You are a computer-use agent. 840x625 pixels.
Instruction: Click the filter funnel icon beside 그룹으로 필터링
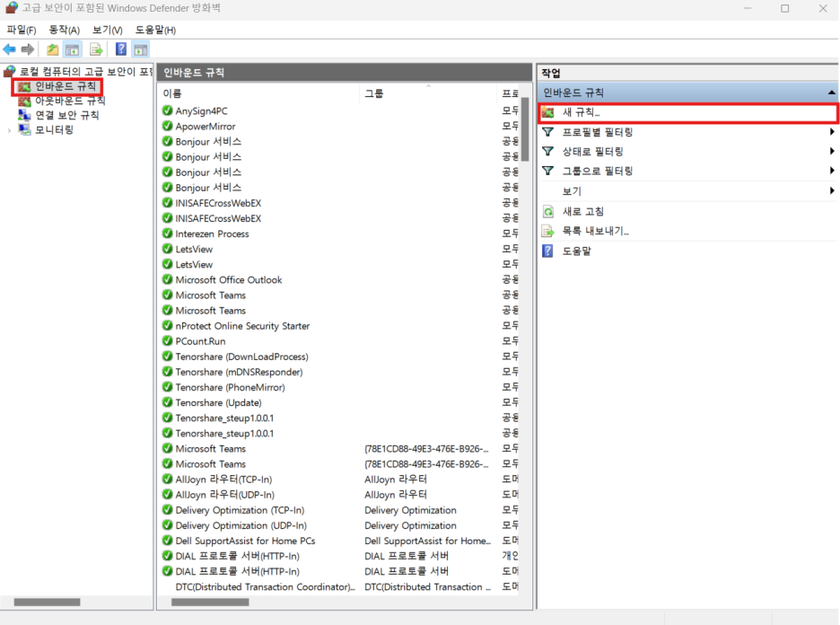548,171
